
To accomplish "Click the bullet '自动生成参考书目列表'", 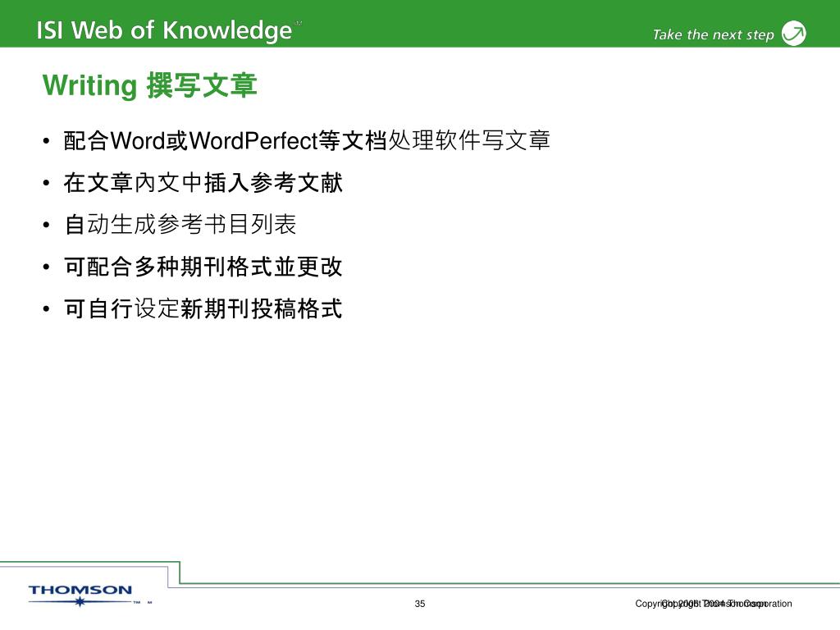I will (180, 225).
